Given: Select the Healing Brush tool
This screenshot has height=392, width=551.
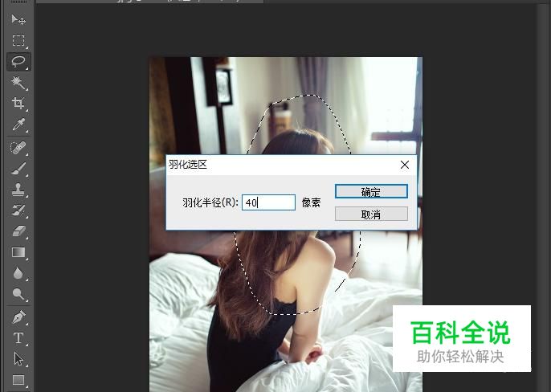Looking at the screenshot, I should (18, 148).
